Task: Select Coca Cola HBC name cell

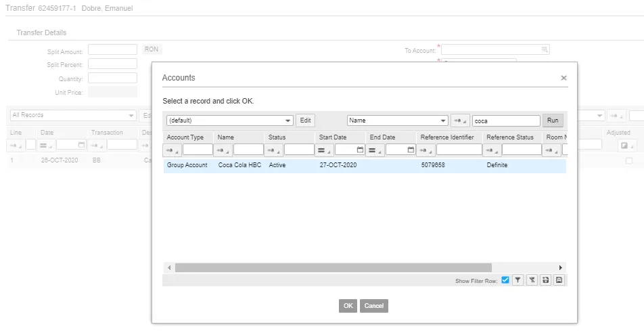Action: click(x=239, y=165)
